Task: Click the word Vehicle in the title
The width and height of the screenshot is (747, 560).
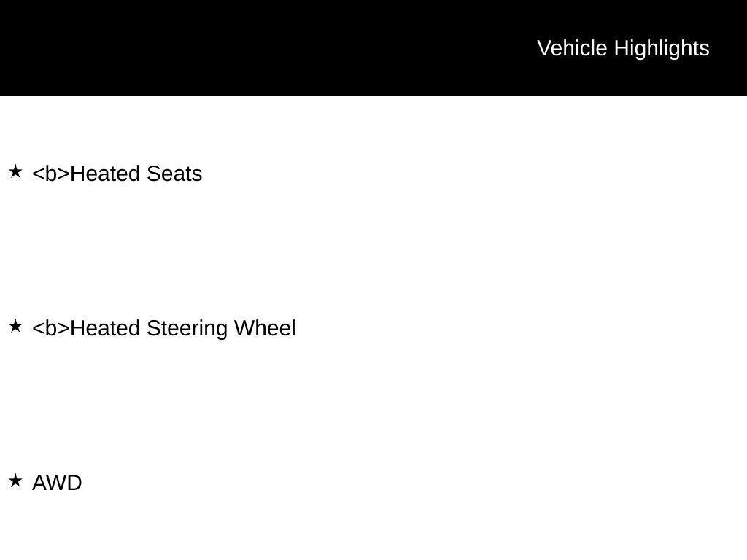Action: (x=572, y=48)
